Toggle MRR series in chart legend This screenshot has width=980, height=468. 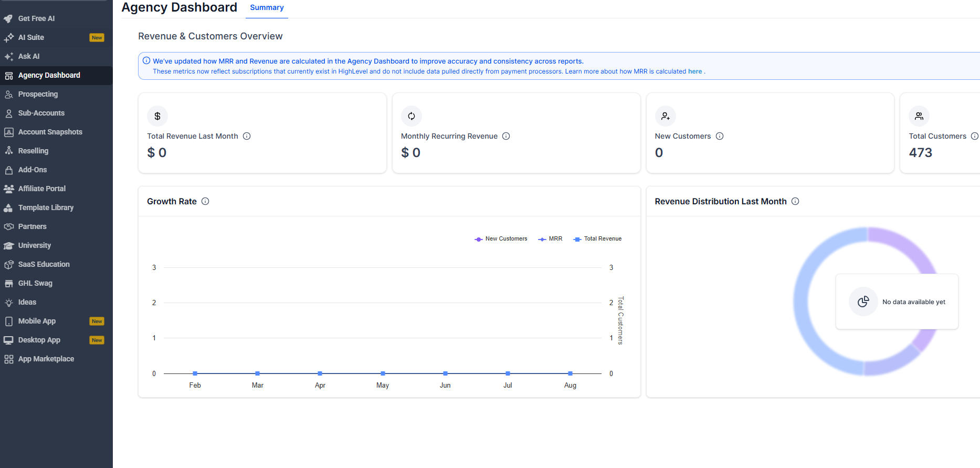550,238
